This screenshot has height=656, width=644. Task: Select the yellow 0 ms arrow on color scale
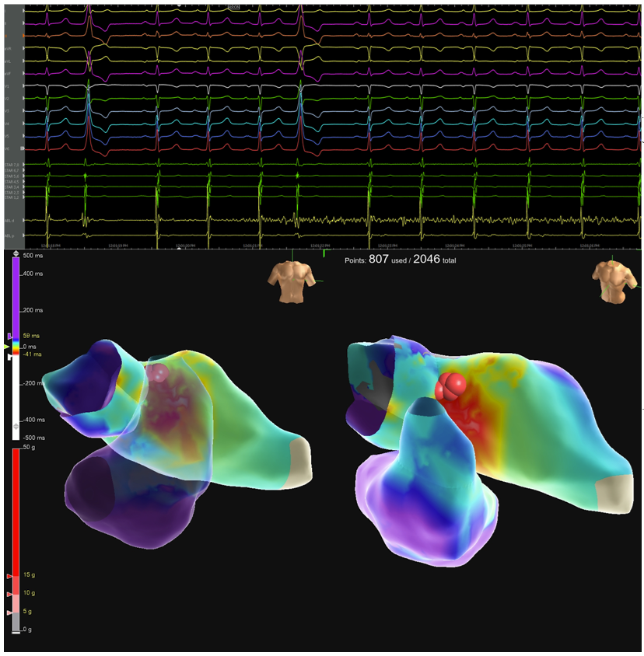point(5,347)
